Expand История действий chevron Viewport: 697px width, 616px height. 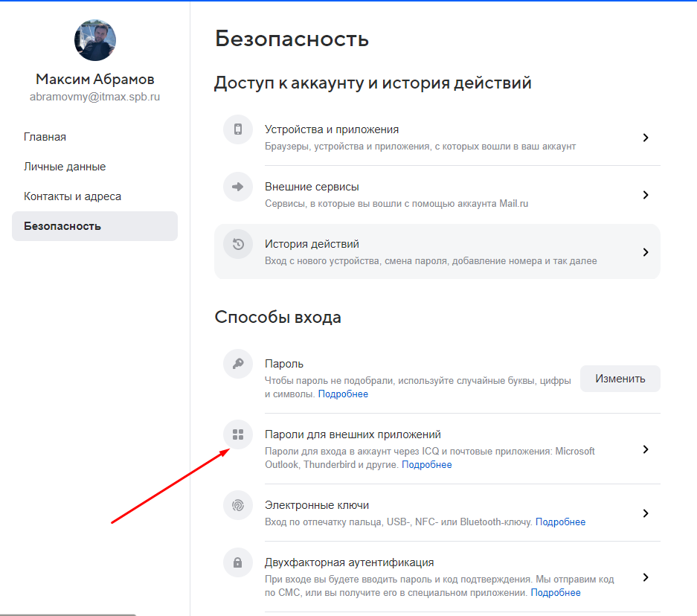pos(646,252)
